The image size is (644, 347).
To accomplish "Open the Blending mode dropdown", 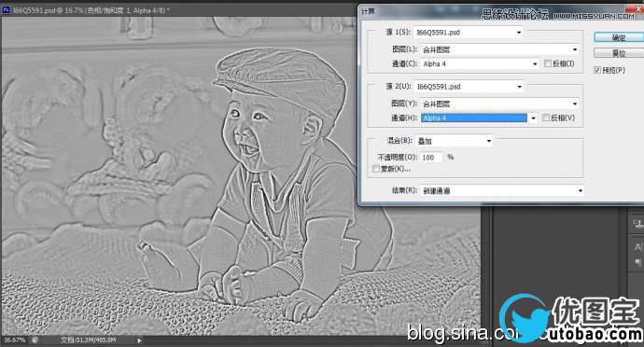I will point(454,141).
